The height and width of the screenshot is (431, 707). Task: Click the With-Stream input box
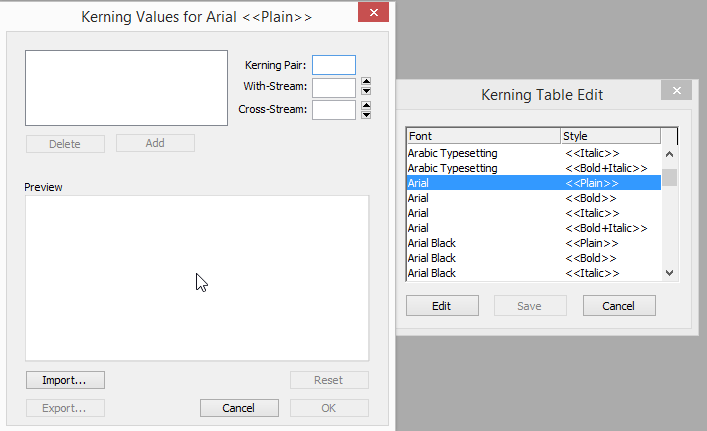334,88
